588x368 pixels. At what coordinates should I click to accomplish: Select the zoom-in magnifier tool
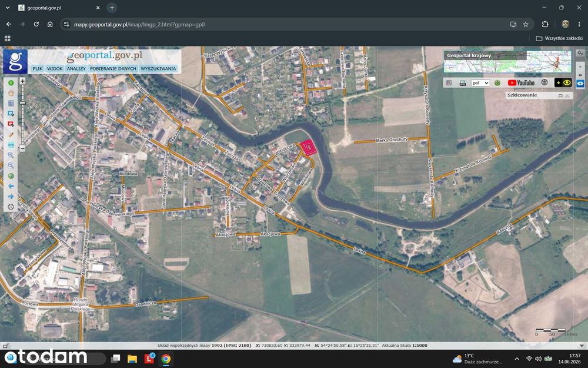tap(11, 155)
